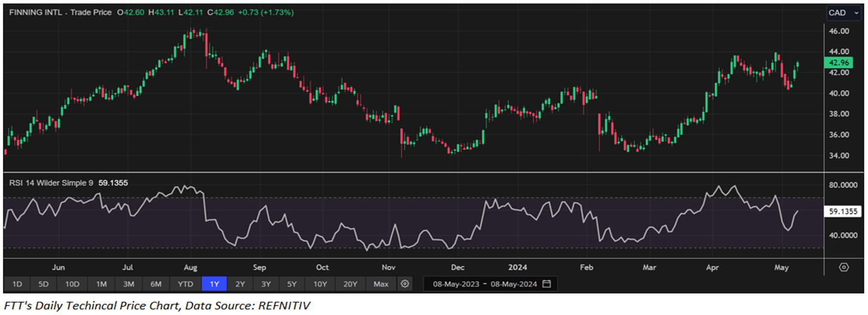This screenshot has width=868, height=315.
Task: Click the RSI 14 Wilder Simple 9 label
Action: point(51,183)
